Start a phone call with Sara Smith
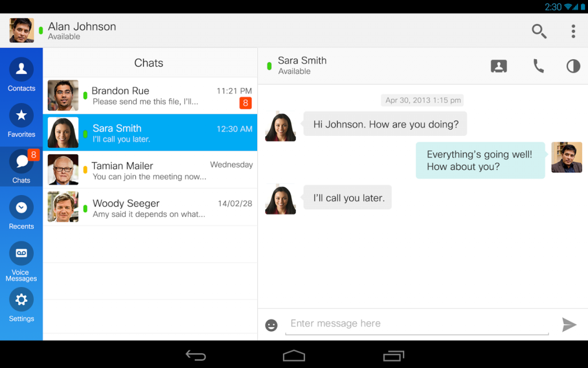Viewport: 588px width, 368px height. coord(539,66)
